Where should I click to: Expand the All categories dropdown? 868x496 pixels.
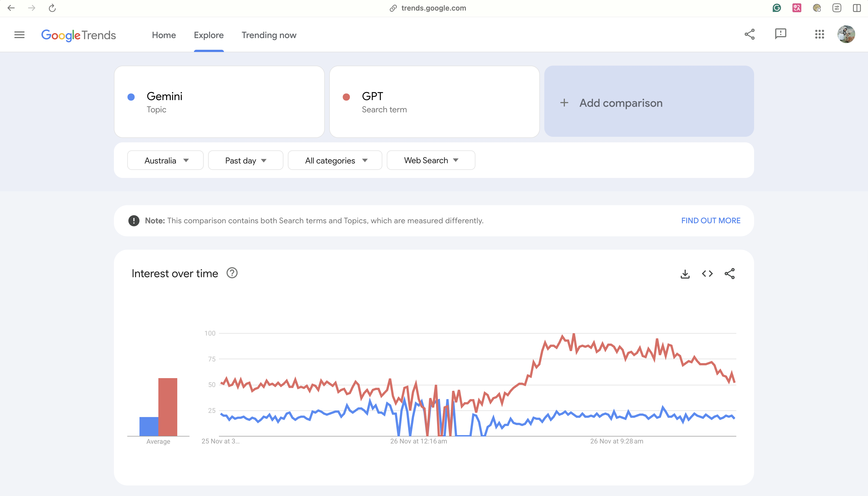click(335, 160)
